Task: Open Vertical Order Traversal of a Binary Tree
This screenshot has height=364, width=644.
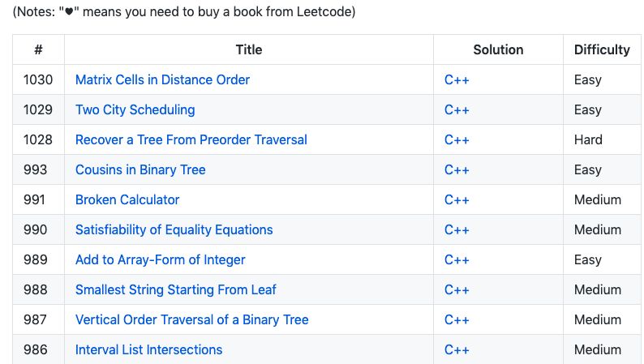Action: click(x=191, y=319)
